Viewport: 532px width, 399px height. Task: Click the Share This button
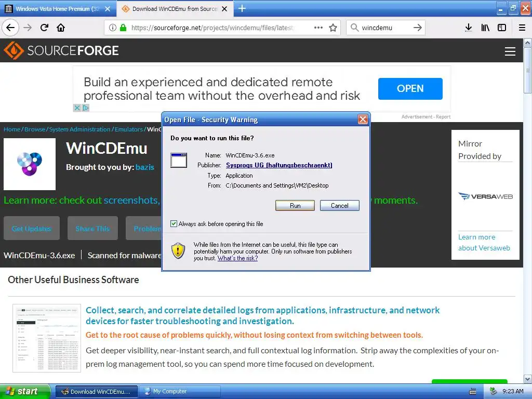[x=92, y=229]
